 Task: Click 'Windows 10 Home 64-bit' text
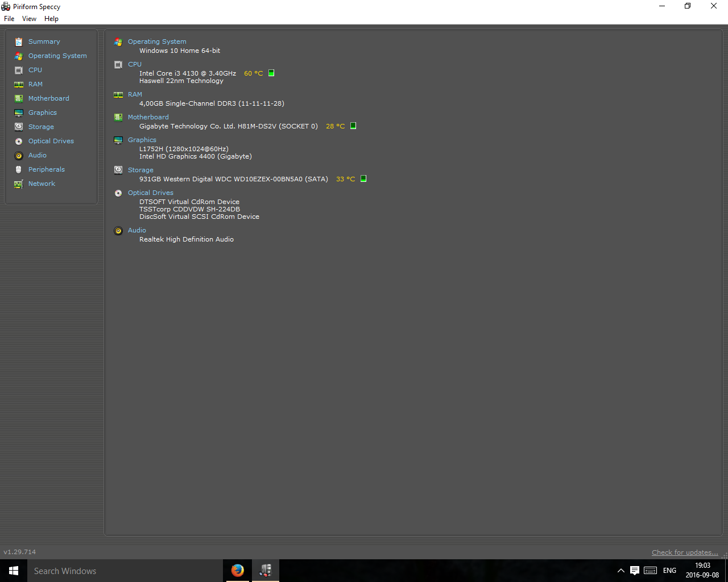[180, 51]
